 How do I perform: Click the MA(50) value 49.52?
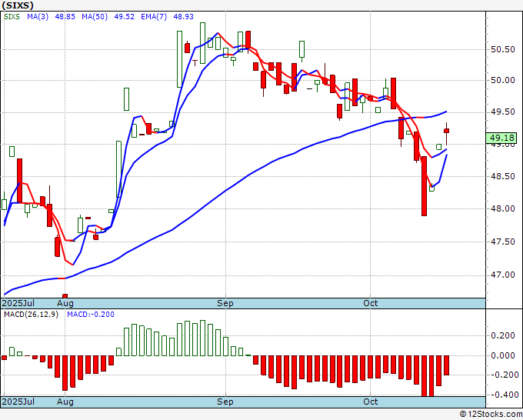(x=124, y=16)
